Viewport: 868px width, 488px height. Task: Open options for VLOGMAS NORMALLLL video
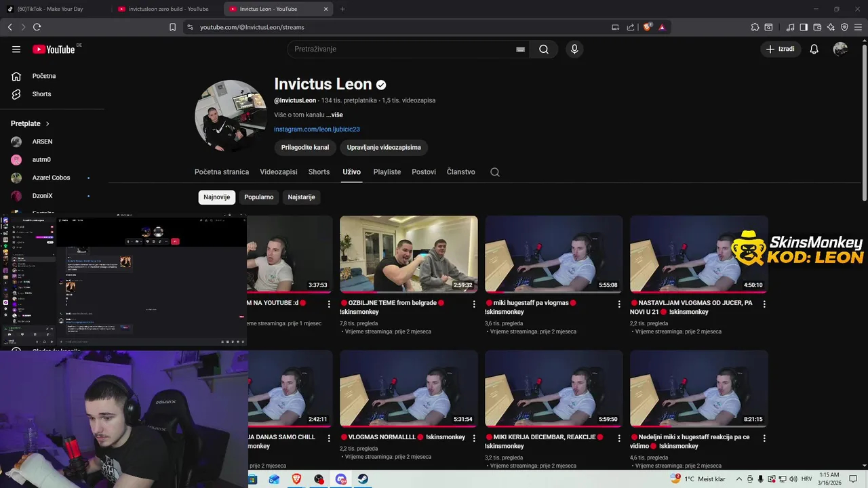(x=474, y=439)
